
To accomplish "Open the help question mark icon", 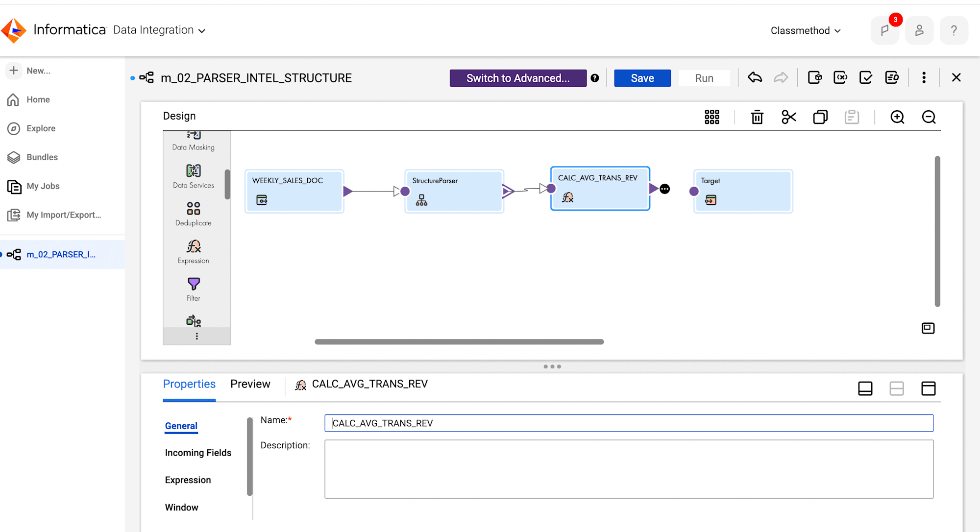I will pos(954,30).
